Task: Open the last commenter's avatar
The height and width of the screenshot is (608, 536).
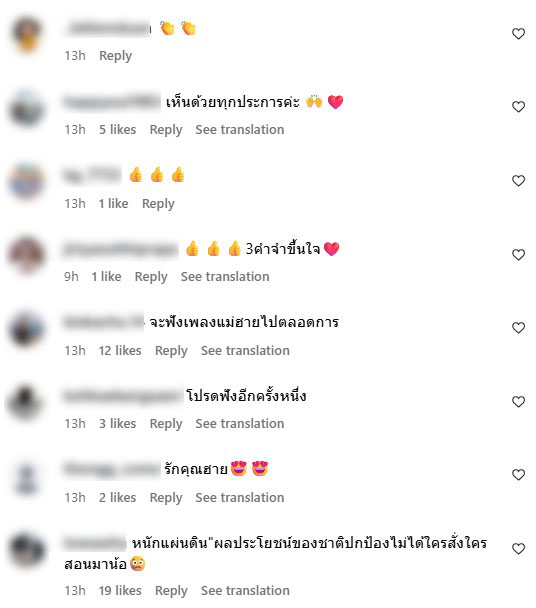Action: click(26, 550)
